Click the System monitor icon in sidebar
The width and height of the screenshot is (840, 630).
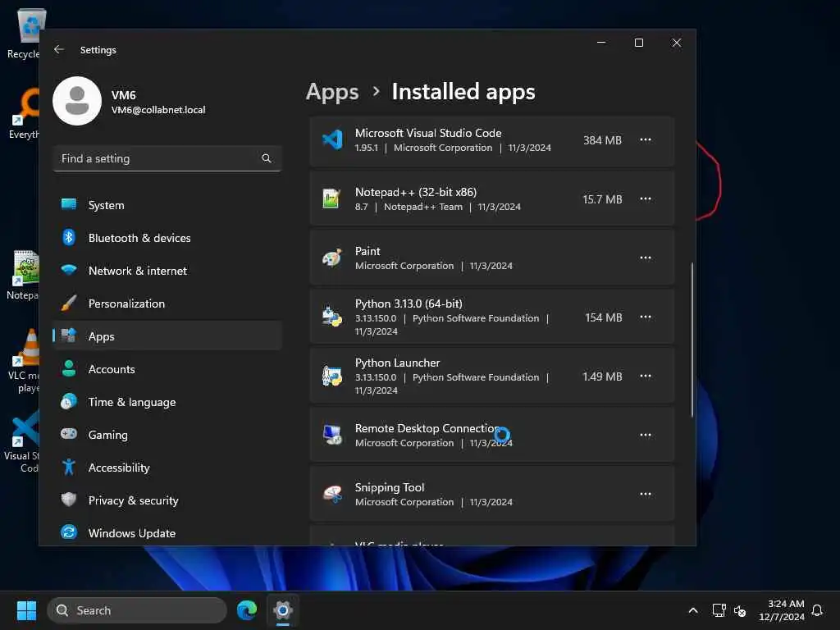[69, 204]
